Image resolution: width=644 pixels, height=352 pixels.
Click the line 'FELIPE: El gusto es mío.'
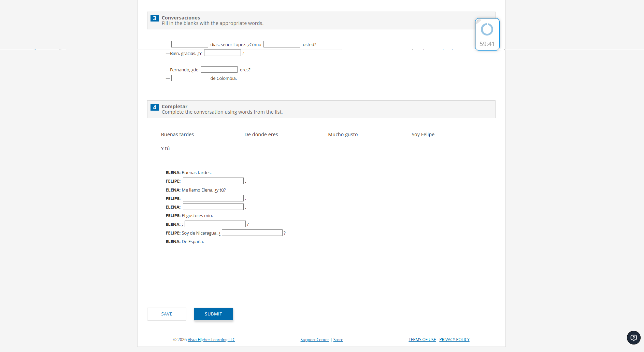click(189, 216)
